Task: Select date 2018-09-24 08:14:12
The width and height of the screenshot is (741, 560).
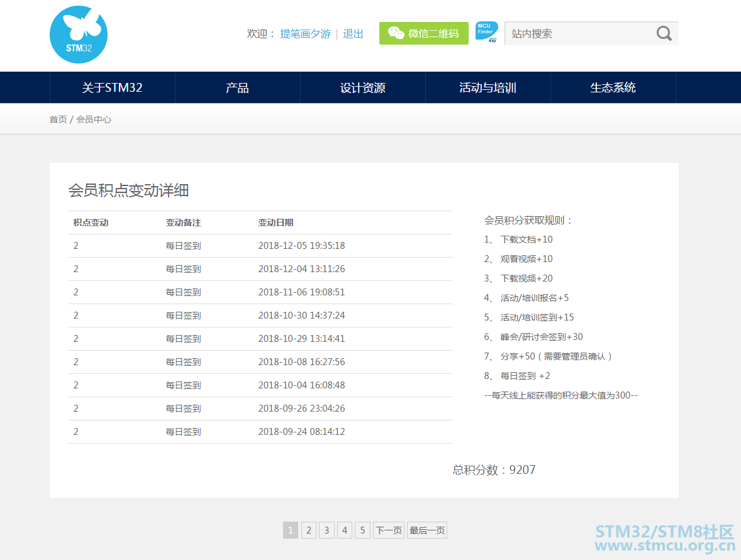Action: pyautogui.click(x=301, y=432)
